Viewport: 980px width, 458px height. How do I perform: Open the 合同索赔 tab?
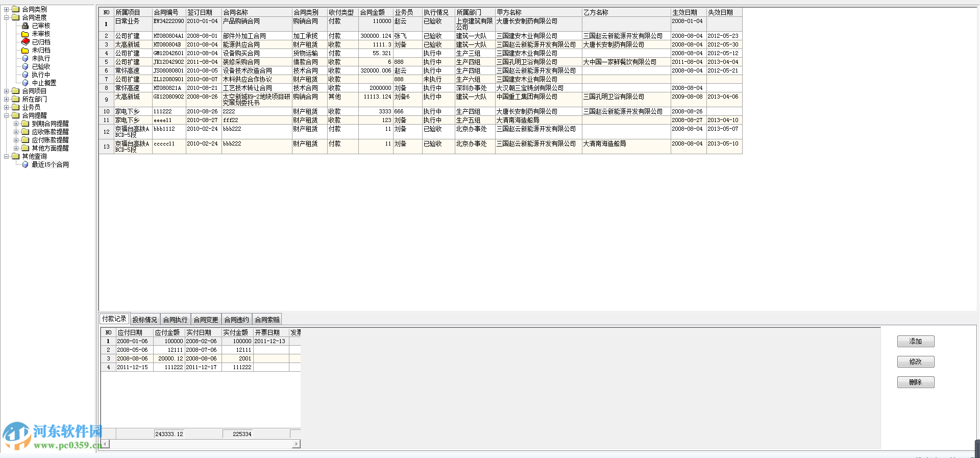(267, 320)
